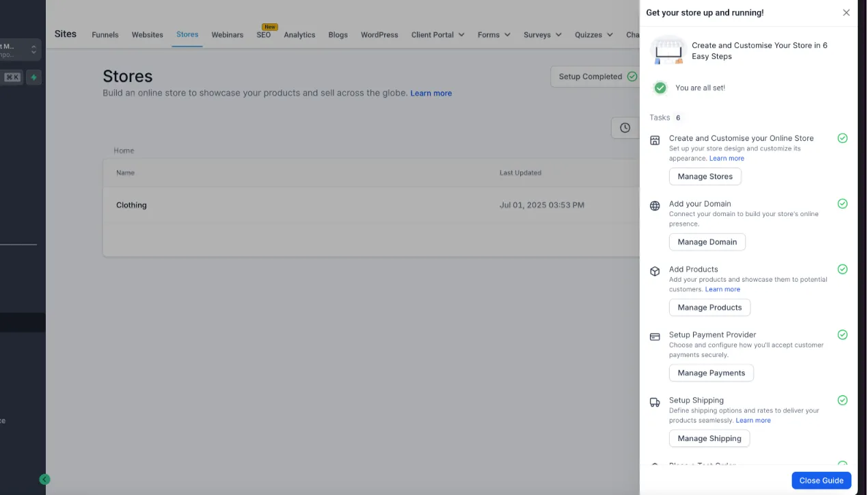
Task: Click the box icon for Add Products
Action: click(x=655, y=271)
